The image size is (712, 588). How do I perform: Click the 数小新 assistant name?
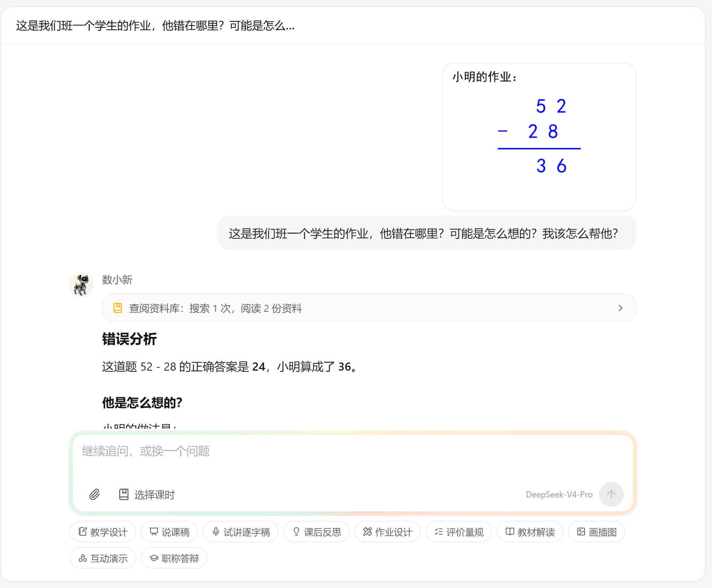coord(117,280)
